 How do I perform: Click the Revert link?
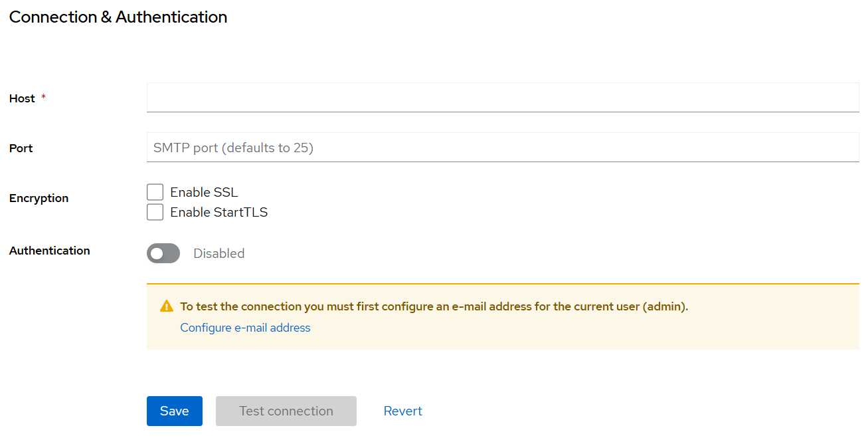pos(403,411)
